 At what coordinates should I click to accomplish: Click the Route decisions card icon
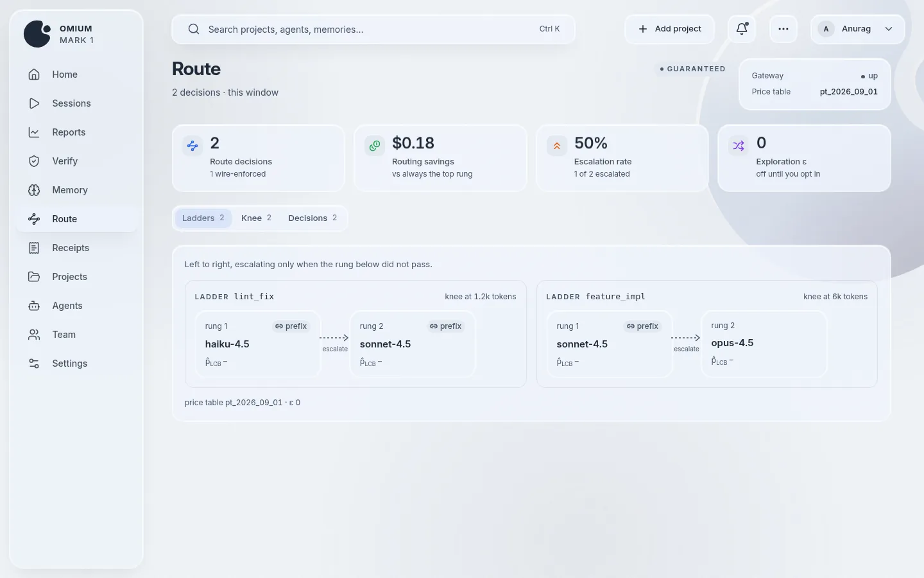193,146
